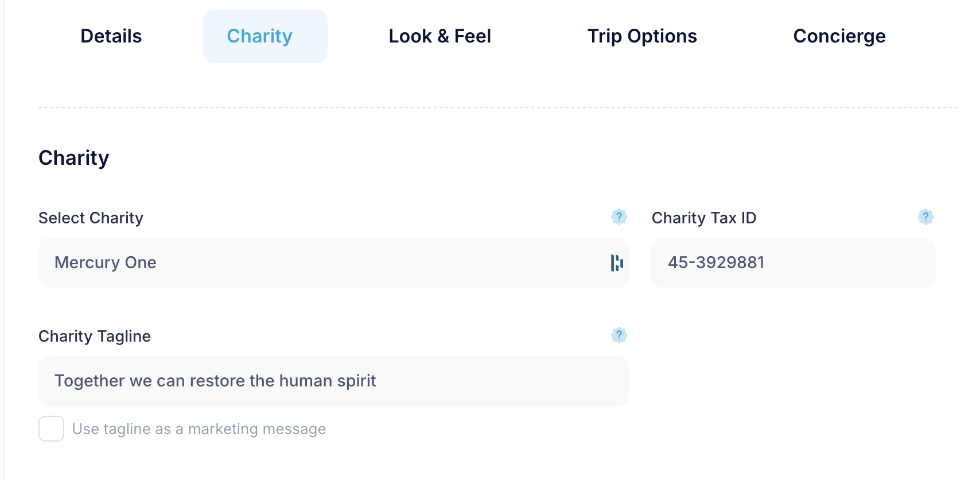Focus the Charity Tax ID field 45-3929881
The height and width of the screenshot is (480, 980).
[793, 263]
